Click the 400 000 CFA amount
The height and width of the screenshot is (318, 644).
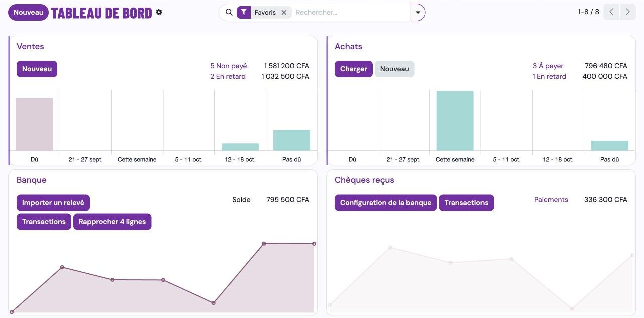(605, 76)
